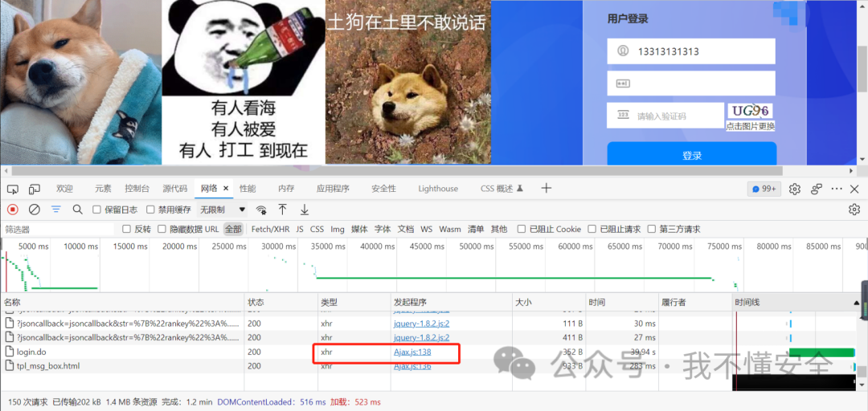Check the 已阻止请求 checkbox
868x411 pixels.
592,229
